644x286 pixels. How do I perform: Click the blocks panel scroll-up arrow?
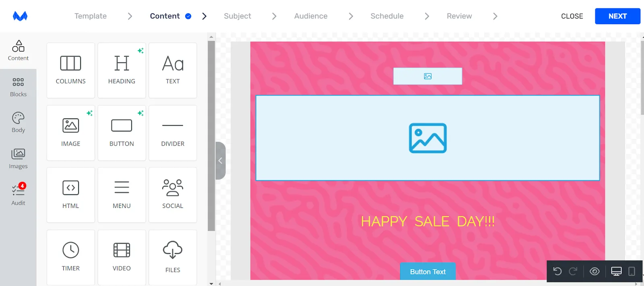(x=211, y=37)
